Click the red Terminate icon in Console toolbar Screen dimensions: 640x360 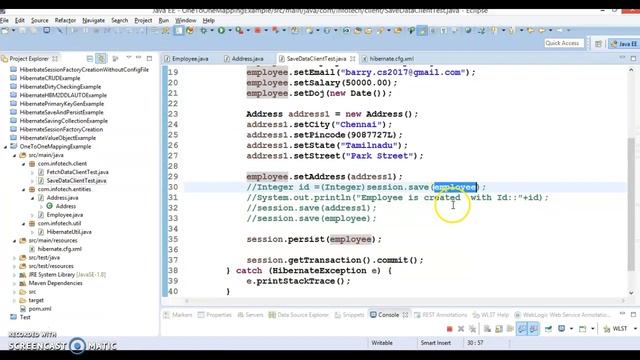pos(449,329)
